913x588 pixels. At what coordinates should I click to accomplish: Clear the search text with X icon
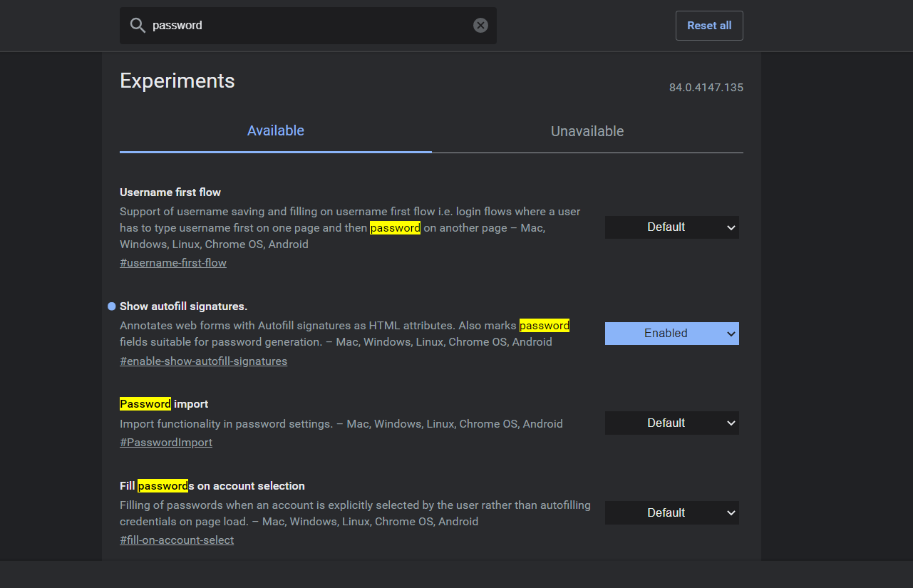pos(481,26)
